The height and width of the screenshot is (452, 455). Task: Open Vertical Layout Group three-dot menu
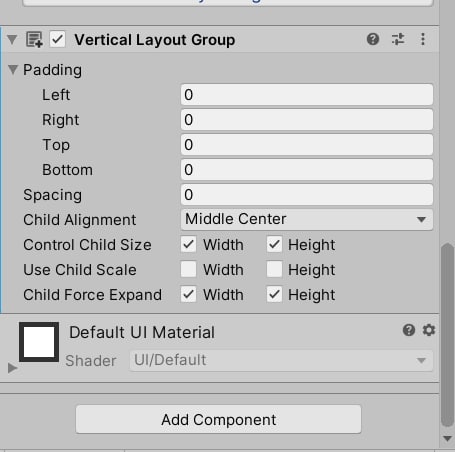point(423,39)
